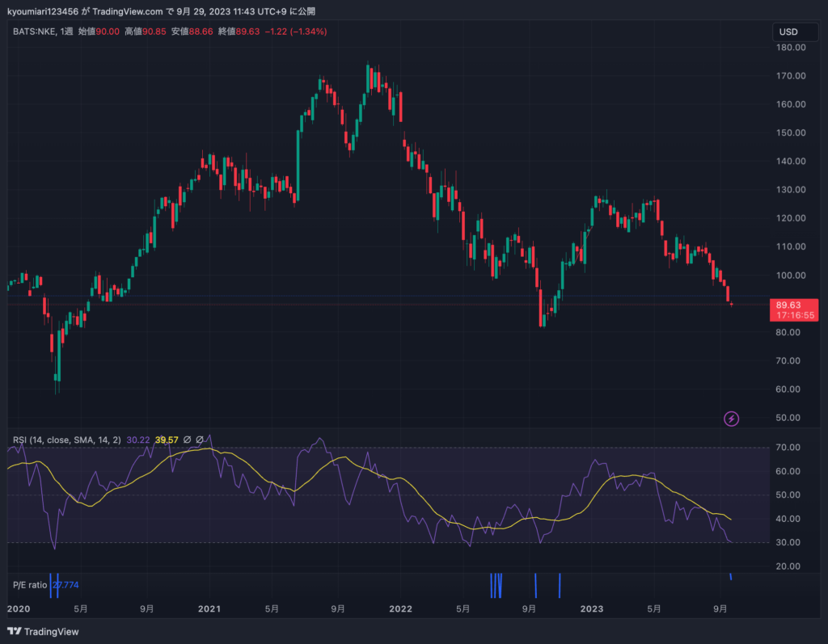Click the 2020 label on time axis
The height and width of the screenshot is (644, 828).
coord(19,608)
